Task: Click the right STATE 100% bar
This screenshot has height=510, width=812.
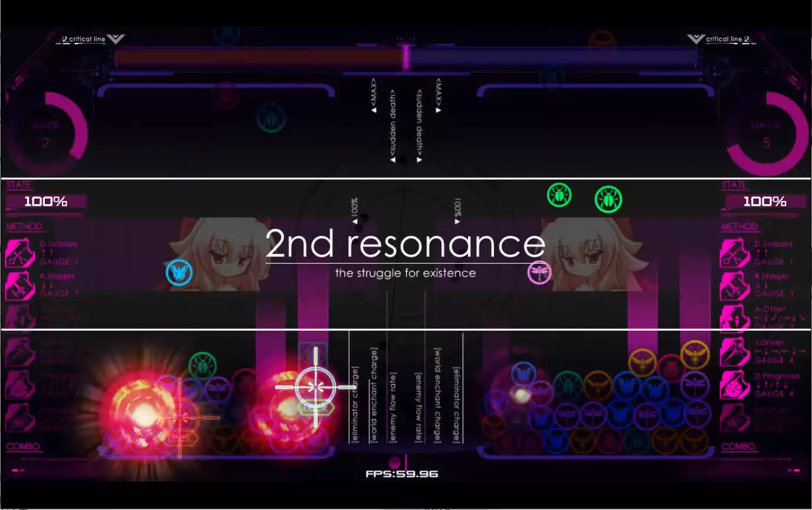Action: pyautogui.click(x=765, y=202)
